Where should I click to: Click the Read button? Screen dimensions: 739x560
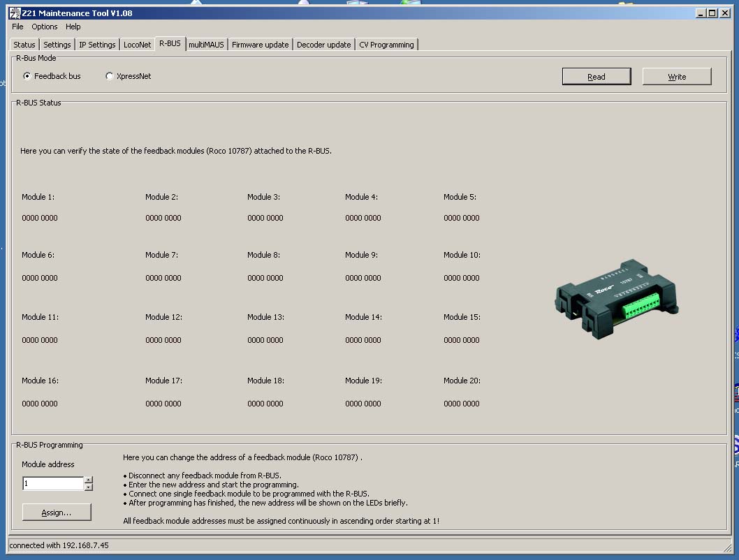click(597, 76)
